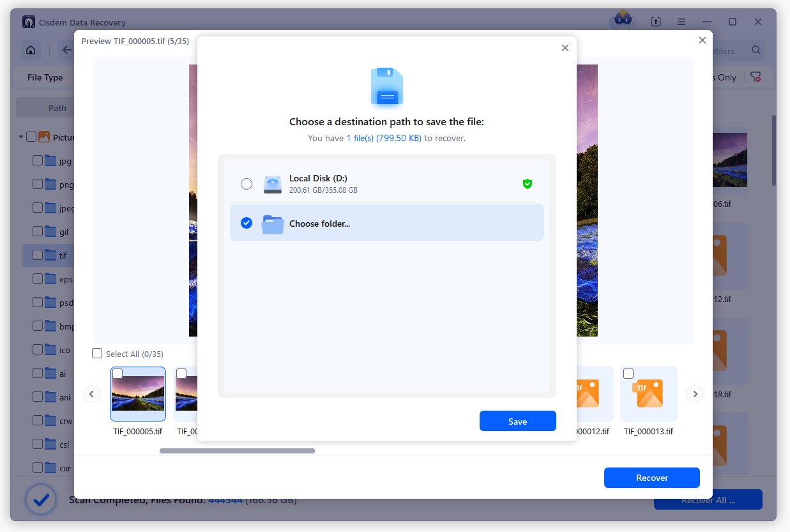The image size is (790, 532).
Task: Tick the checkbox for the jpg folder
Action: pos(38,161)
